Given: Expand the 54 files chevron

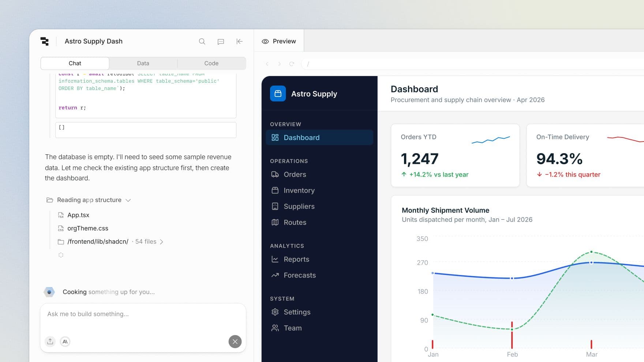Looking at the screenshot, I should click(161, 242).
